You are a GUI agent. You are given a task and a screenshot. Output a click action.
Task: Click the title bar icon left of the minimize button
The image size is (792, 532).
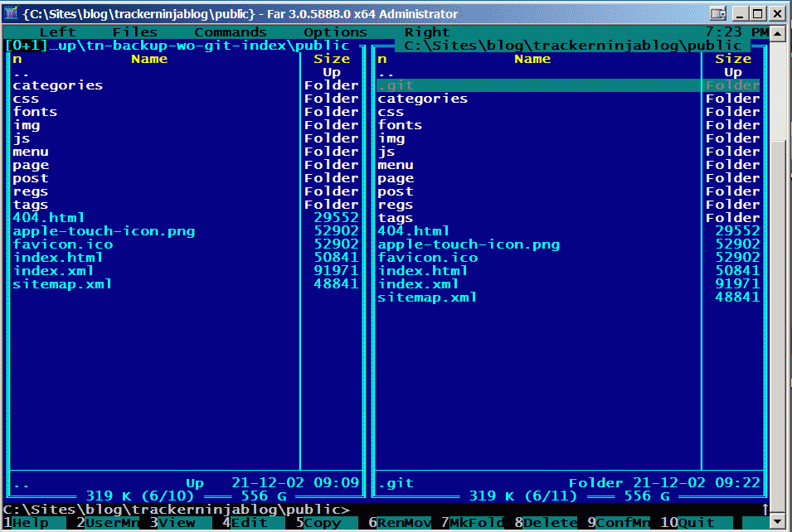pos(717,13)
